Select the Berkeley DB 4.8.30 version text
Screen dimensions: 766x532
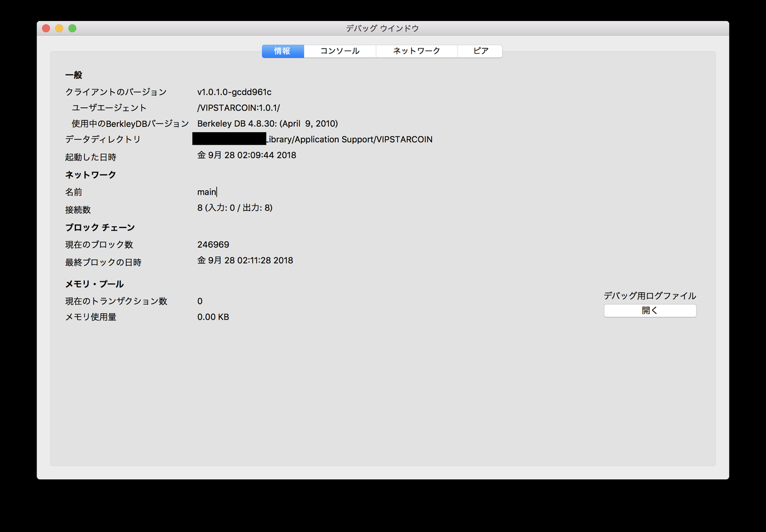pos(268,124)
